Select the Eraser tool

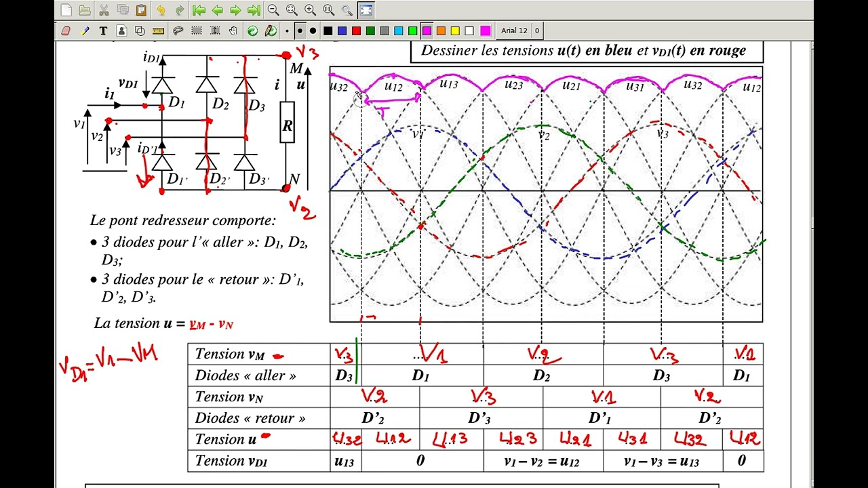click(66, 30)
